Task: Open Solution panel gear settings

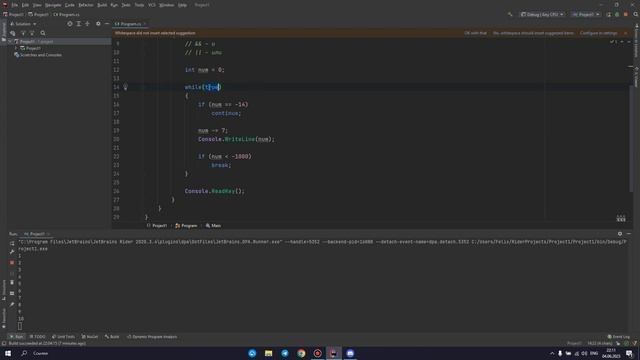Action: tap(98, 24)
